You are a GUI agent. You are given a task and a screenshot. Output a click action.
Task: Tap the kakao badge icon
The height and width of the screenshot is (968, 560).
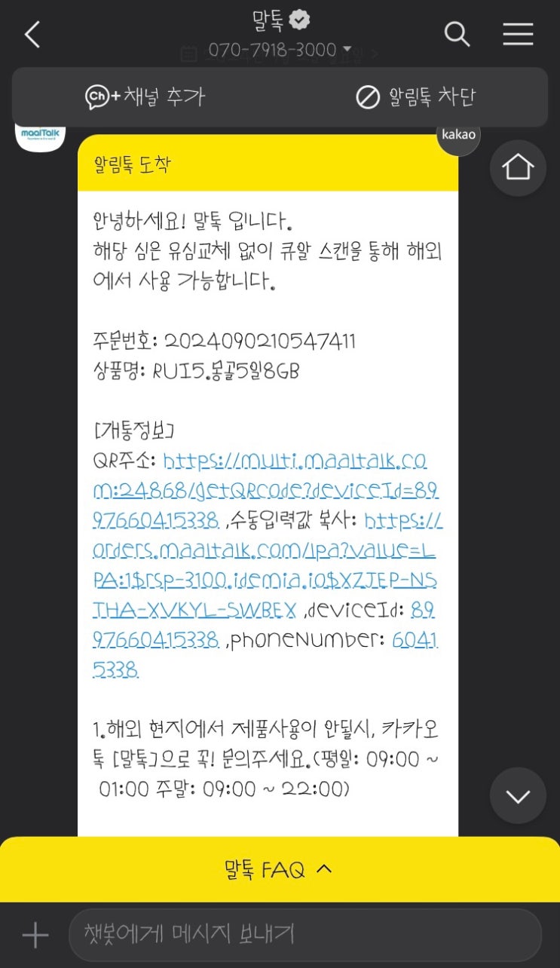coord(458,136)
